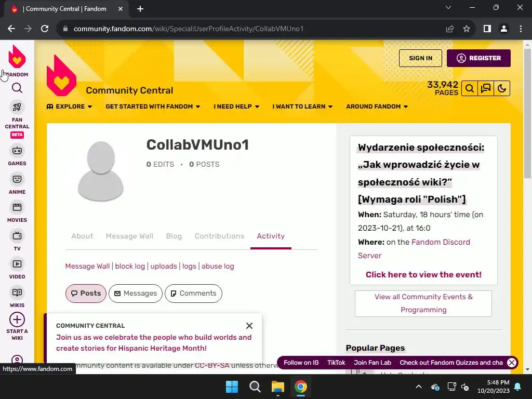The height and width of the screenshot is (399, 532).
Task: Open the uploads link
Action: pos(164,267)
